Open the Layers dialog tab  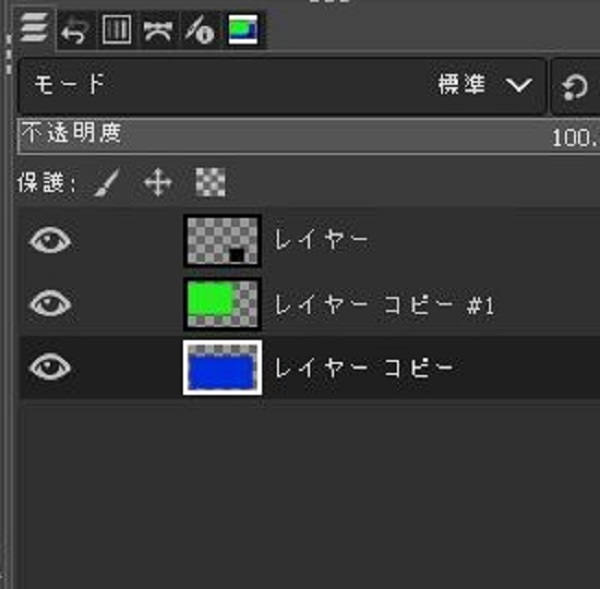point(34,27)
